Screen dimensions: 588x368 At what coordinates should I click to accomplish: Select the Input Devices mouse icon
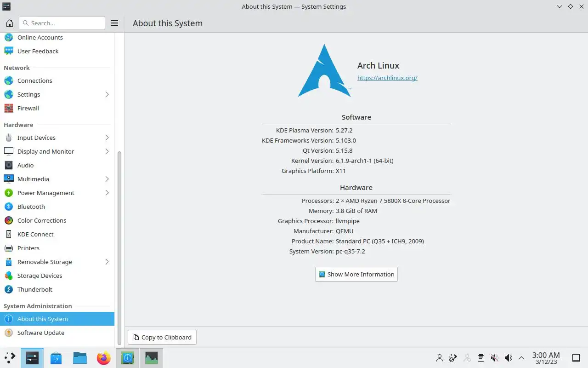pyautogui.click(x=9, y=138)
